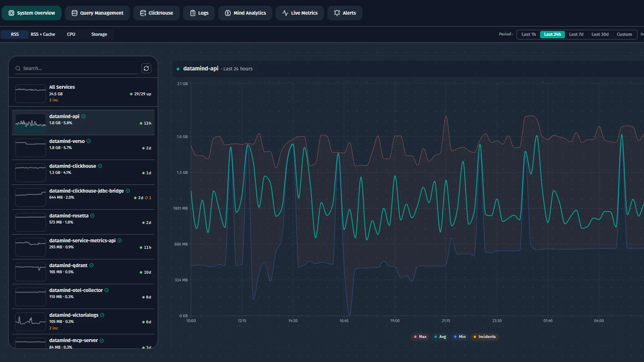Choose the Custom period option
644x362 pixels.
pos(624,34)
